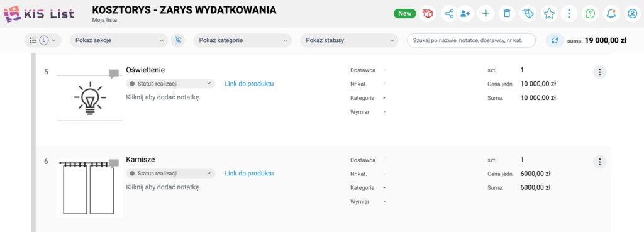Expand Pokaż kategorie dropdown
This screenshot has width=644, height=232.
242,40
